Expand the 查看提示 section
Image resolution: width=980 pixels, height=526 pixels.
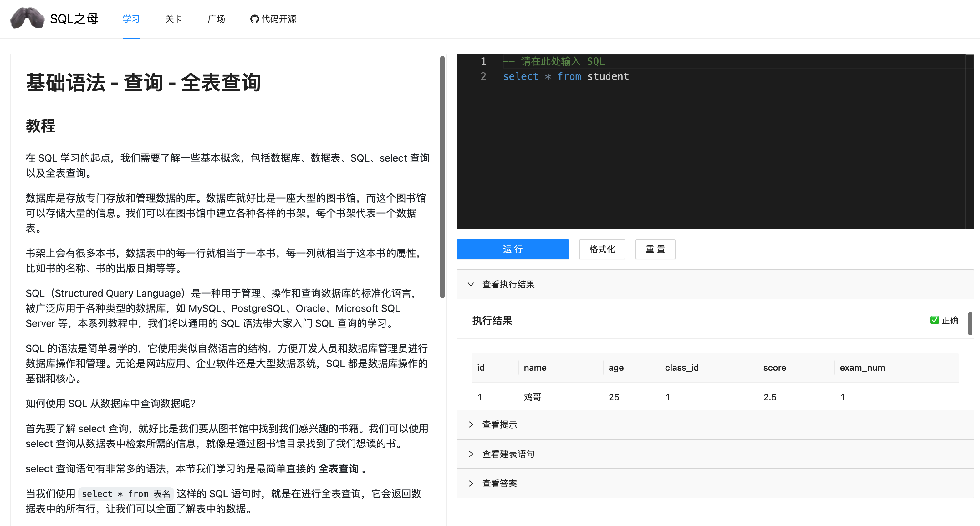499,424
